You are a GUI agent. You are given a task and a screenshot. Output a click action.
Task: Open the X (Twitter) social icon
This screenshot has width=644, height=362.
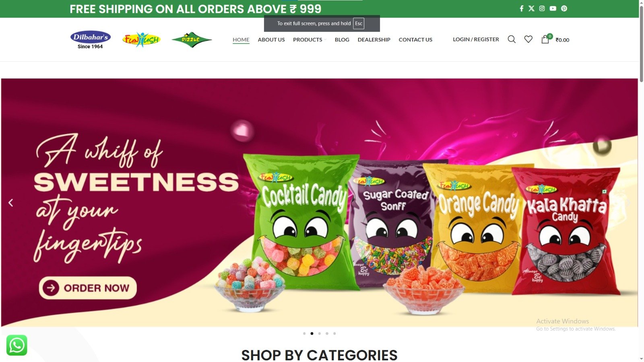click(x=531, y=8)
